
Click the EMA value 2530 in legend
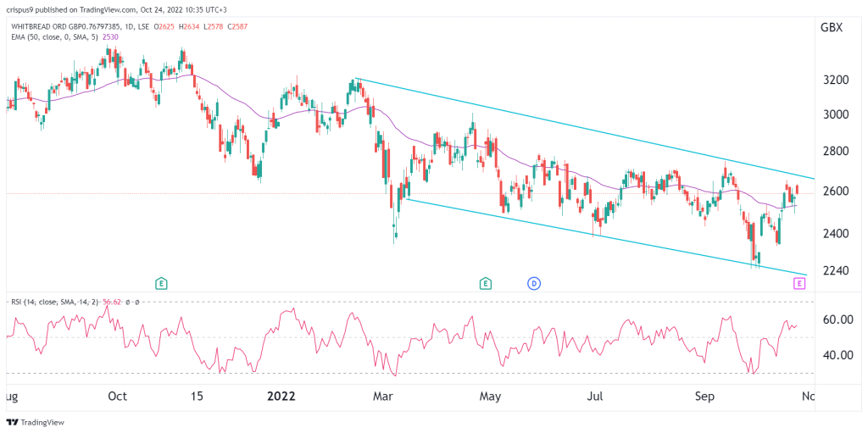[109, 36]
